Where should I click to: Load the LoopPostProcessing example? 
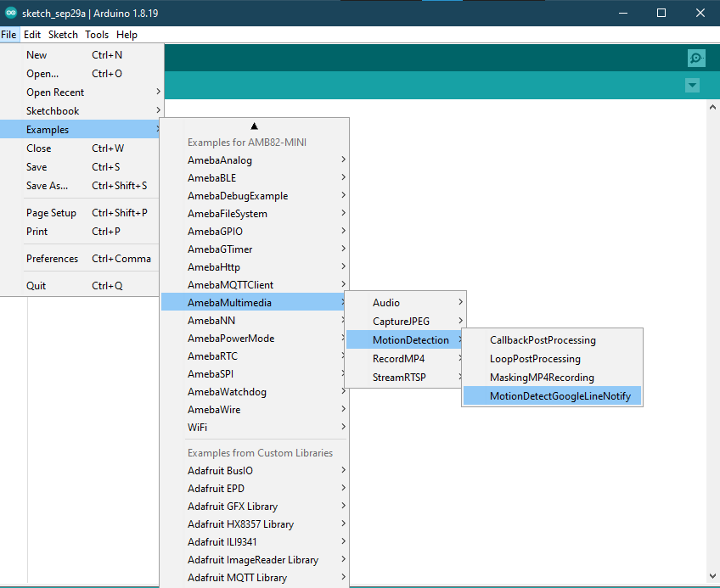coord(552,359)
